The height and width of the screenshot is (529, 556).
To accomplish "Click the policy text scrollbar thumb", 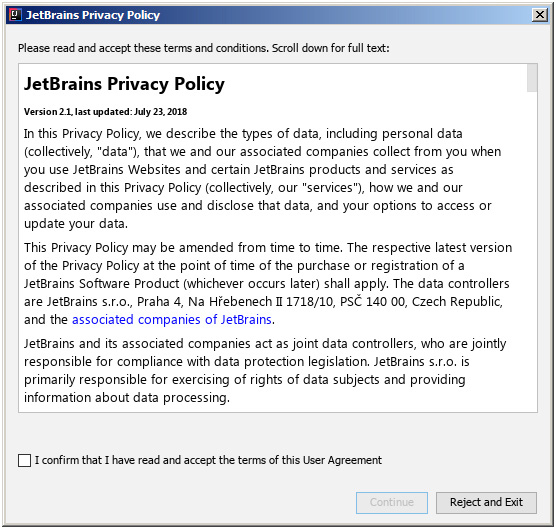I will (532, 78).
